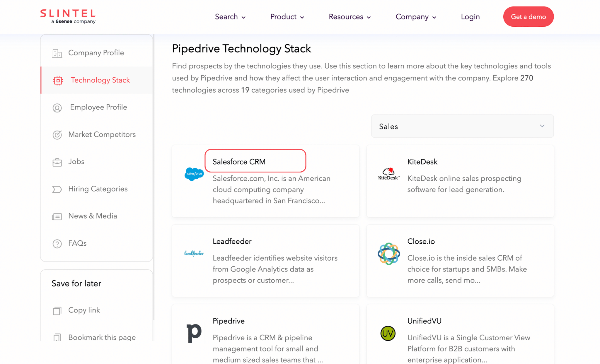Click Bookmark this page
The width and height of the screenshot is (600, 364).
click(102, 337)
